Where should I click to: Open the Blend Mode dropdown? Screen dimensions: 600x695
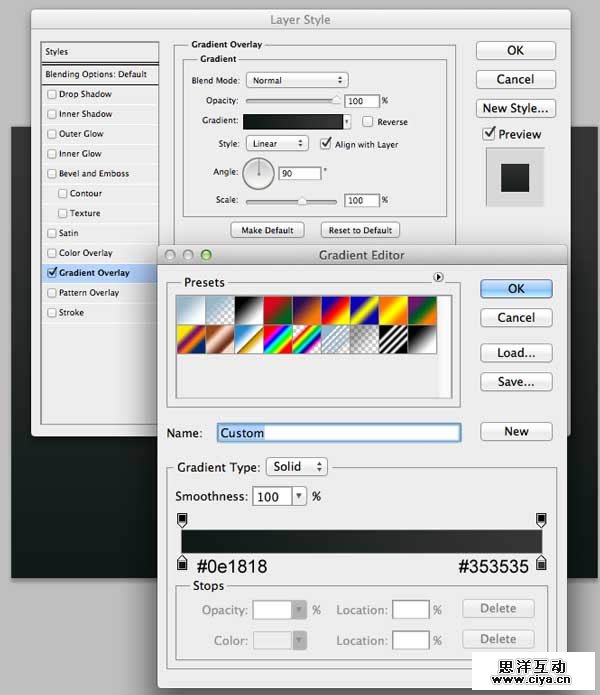[x=297, y=80]
